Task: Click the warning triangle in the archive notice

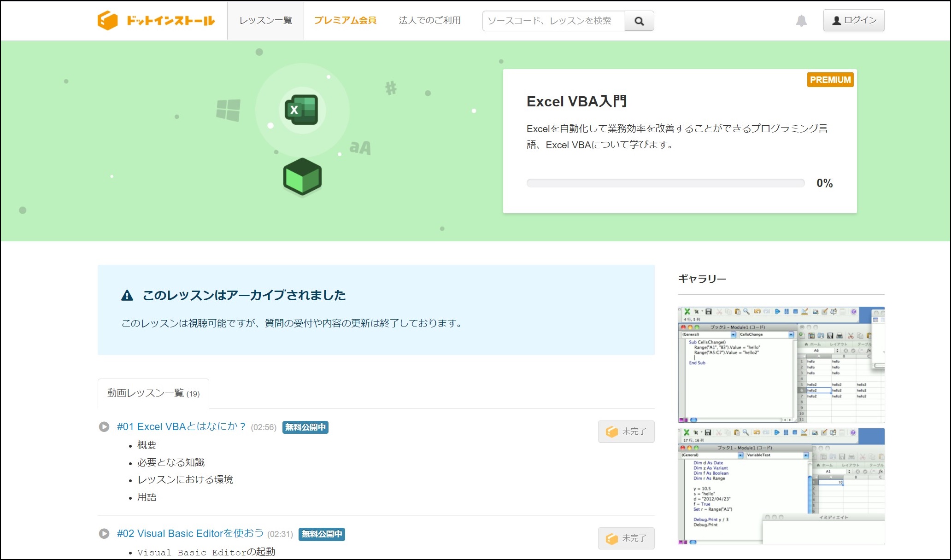Action: pos(127,295)
